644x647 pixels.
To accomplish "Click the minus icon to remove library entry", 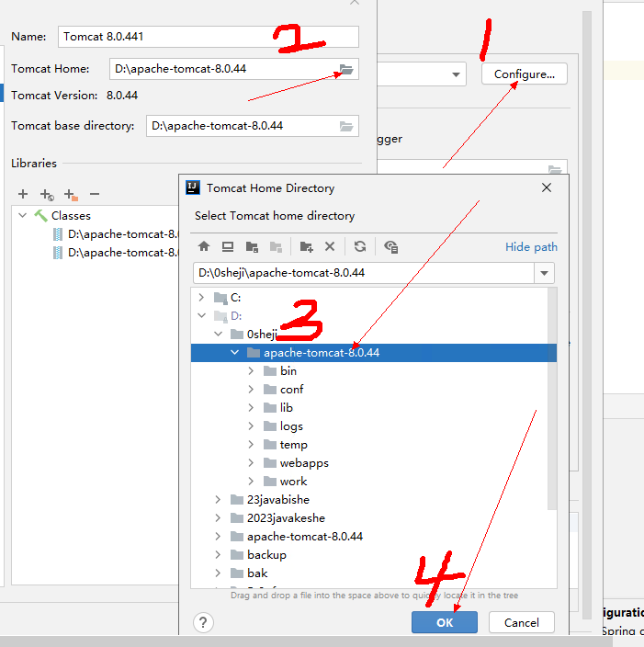I will (95, 194).
